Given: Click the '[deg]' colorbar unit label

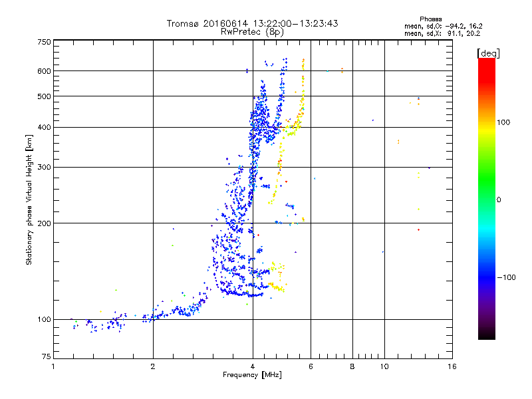Looking at the screenshot, I should pos(488,53).
